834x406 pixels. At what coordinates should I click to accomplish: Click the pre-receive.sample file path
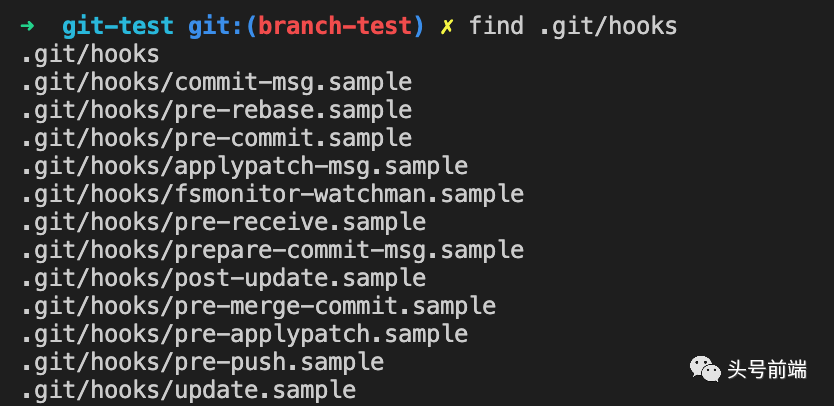[224, 222]
